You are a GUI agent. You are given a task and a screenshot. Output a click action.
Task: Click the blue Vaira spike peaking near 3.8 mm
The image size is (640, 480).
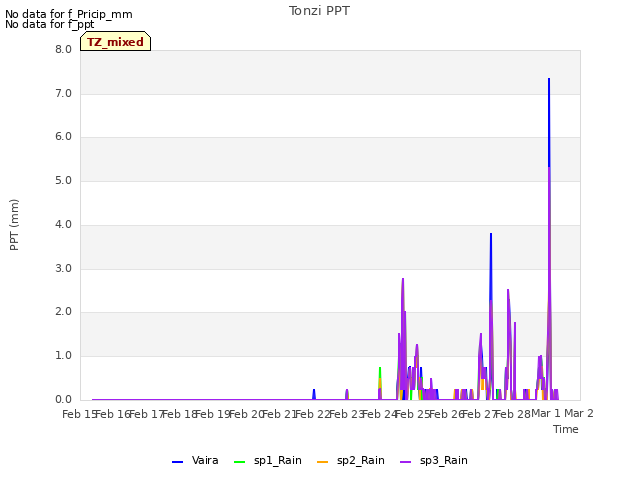point(491,235)
